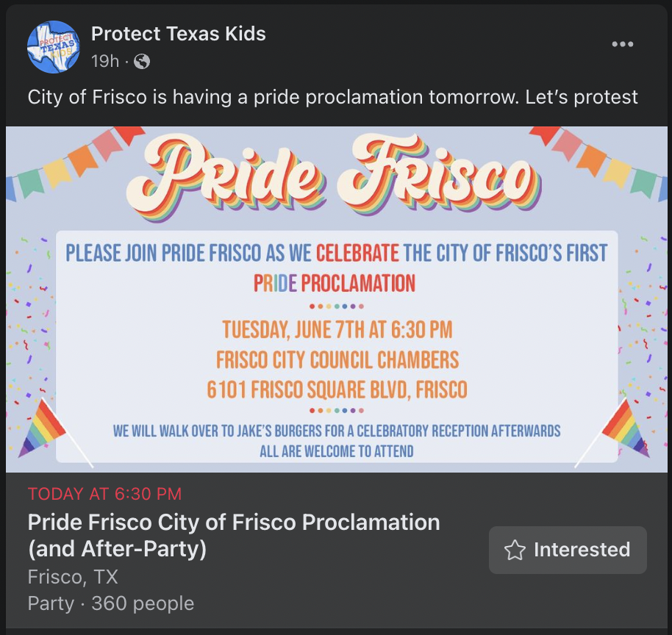Screen dimensions: 672x635
Task: Click the 19h post timestamp
Action: click(x=104, y=62)
